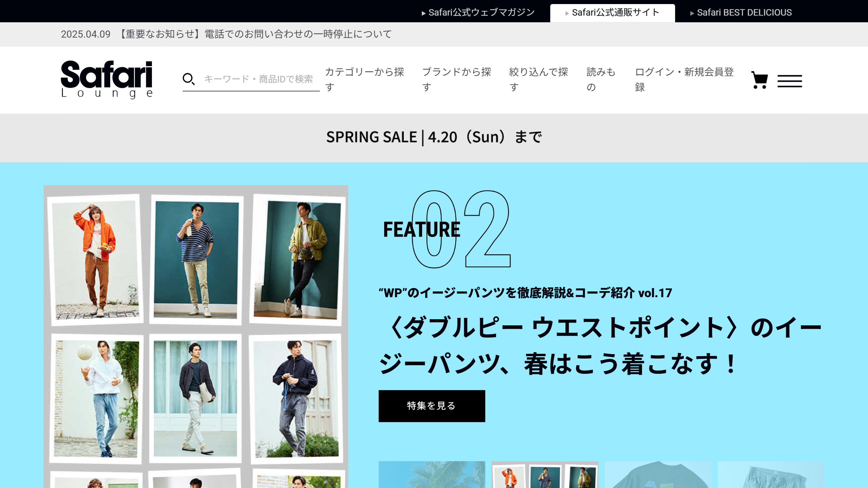Open ブランドから探す menu
The width and height of the screenshot is (868, 488).
tap(457, 79)
